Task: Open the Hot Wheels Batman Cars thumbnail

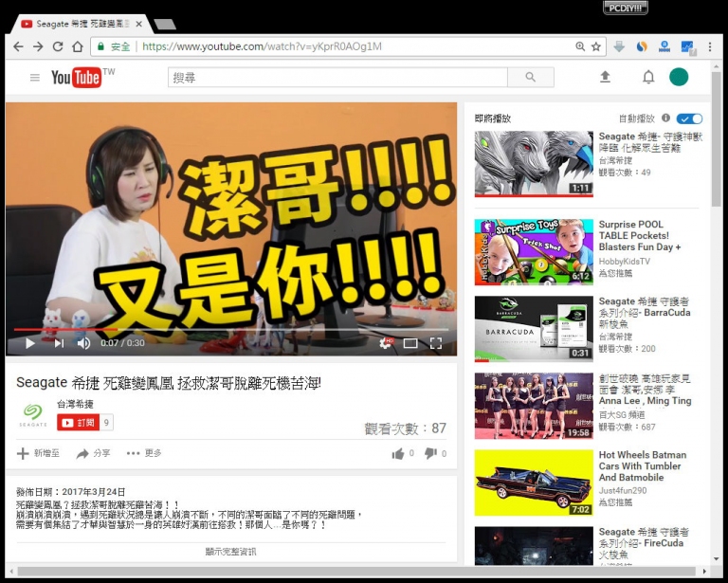Action: pos(534,483)
